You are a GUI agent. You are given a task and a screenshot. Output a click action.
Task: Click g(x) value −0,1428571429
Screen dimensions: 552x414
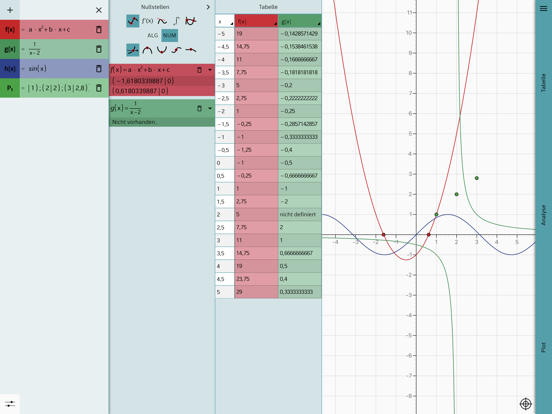coord(300,34)
